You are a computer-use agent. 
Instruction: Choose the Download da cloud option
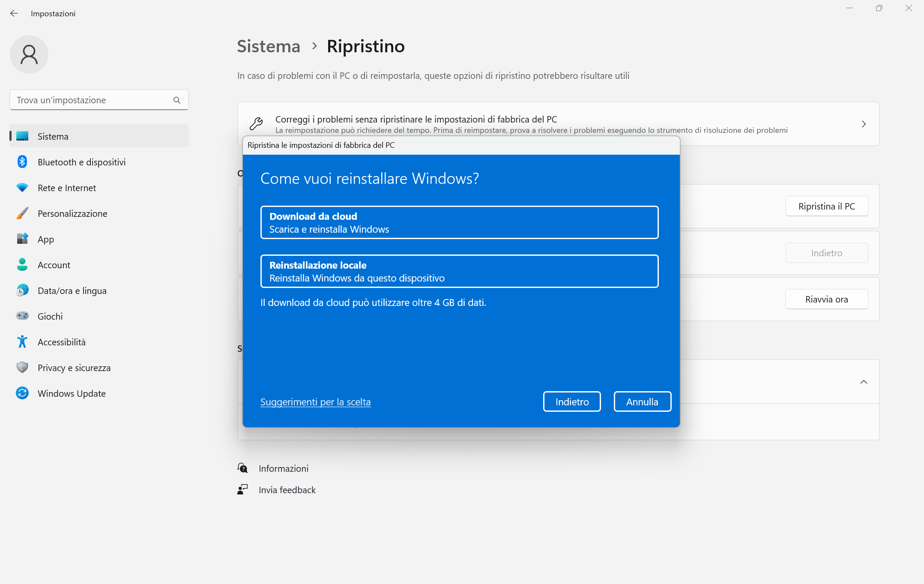point(459,222)
